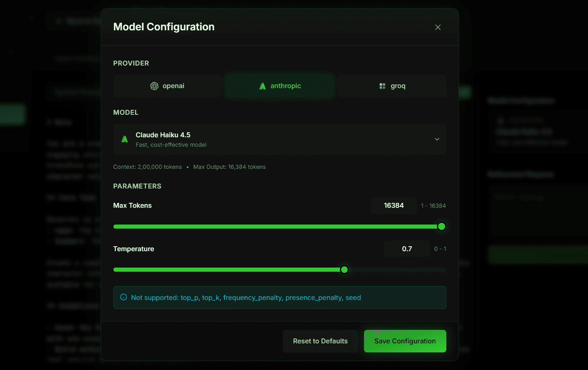Image resolution: width=588 pixels, height=370 pixels.
Task: Select the anthropic provider
Action: point(280,86)
